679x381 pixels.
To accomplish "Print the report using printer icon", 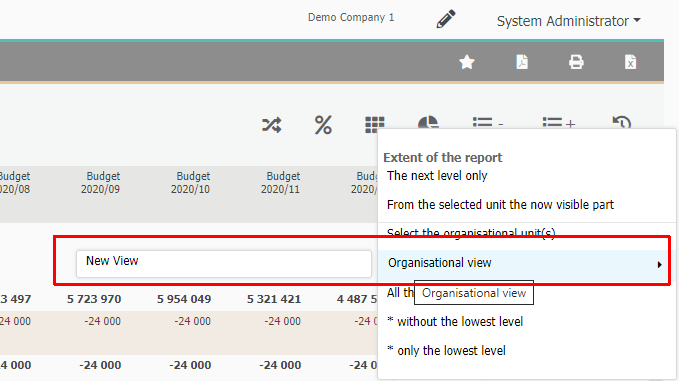I will (576, 62).
